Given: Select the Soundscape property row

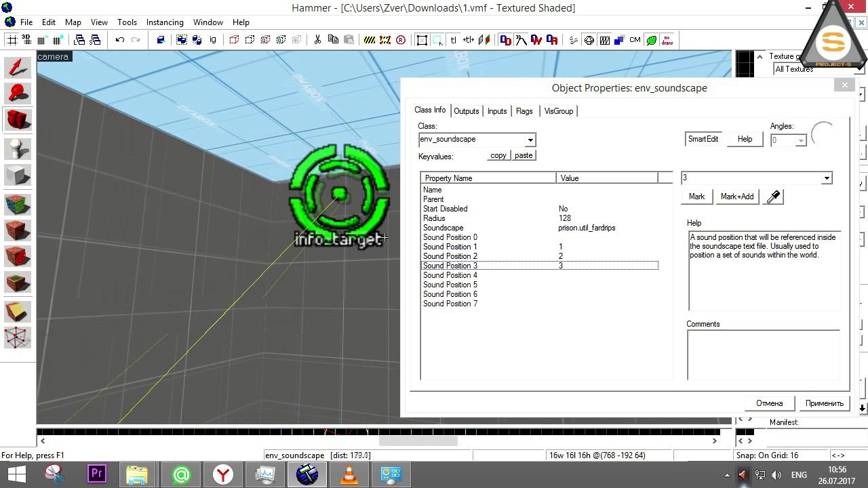Looking at the screenshot, I should (x=540, y=228).
